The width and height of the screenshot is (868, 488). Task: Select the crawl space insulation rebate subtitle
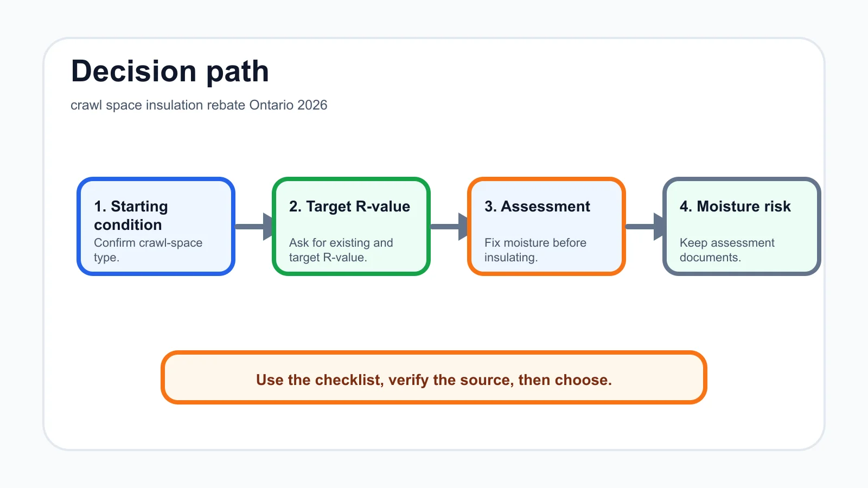tap(199, 105)
